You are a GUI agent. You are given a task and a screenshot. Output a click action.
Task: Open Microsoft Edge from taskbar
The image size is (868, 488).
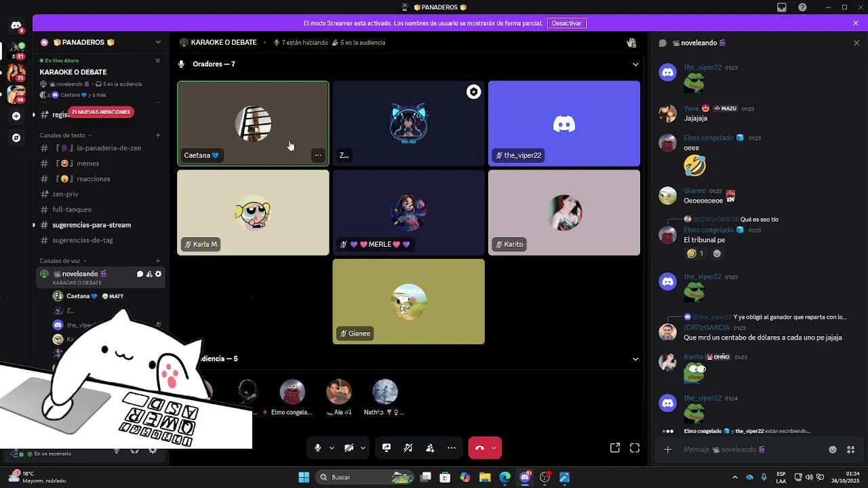(505, 477)
